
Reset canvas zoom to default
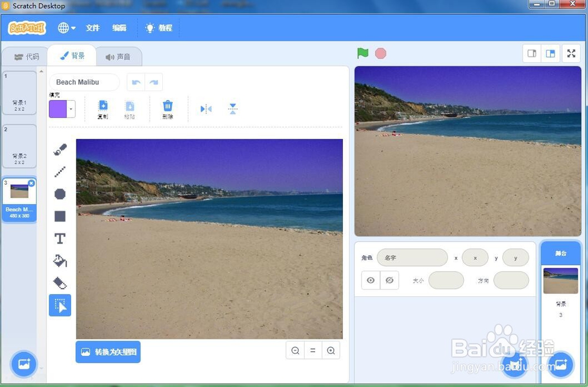click(313, 351)
